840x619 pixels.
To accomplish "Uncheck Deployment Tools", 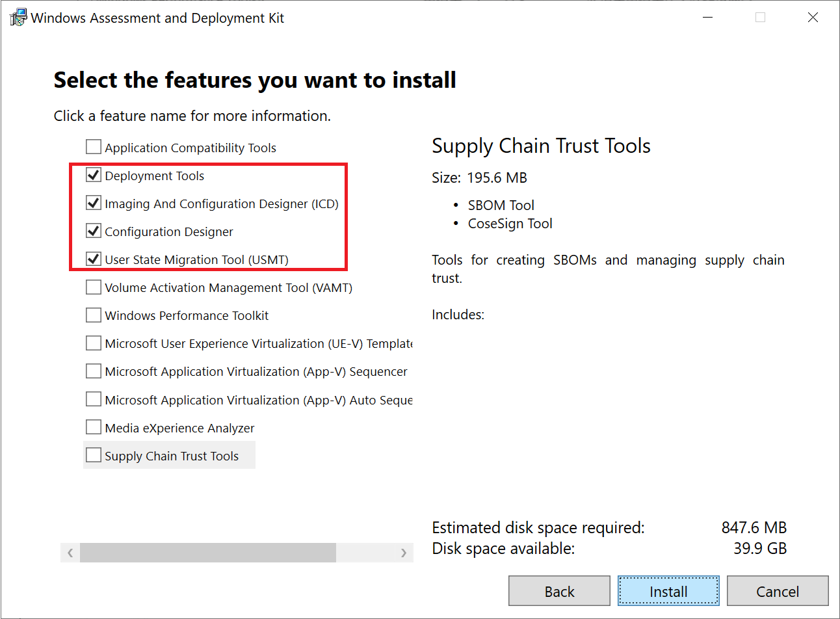I will [x=93, y=174].
